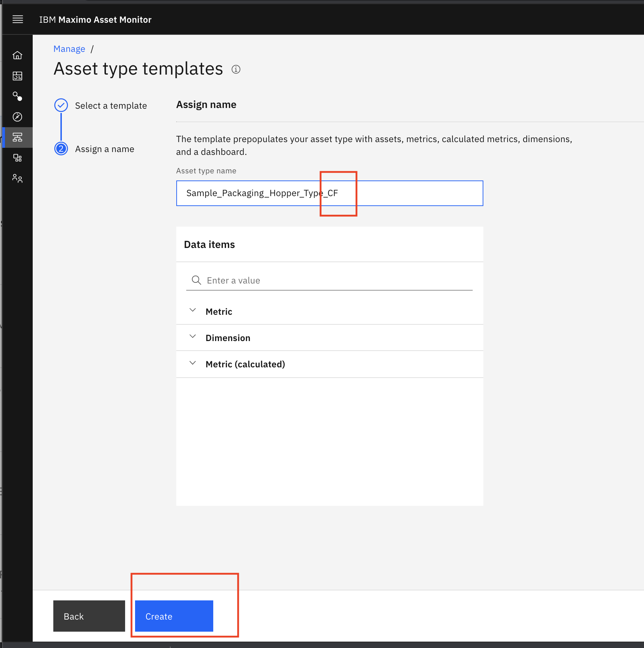Click the Asset type name input field
The width and height of the screenshot is (644, 648).
pos(329,193)
